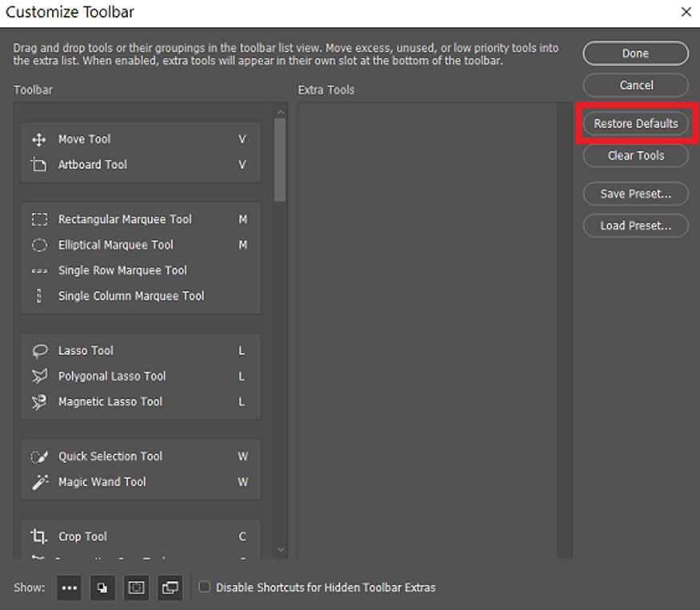
Task: Click the Crop Tool icon
Action: (39, 536)
